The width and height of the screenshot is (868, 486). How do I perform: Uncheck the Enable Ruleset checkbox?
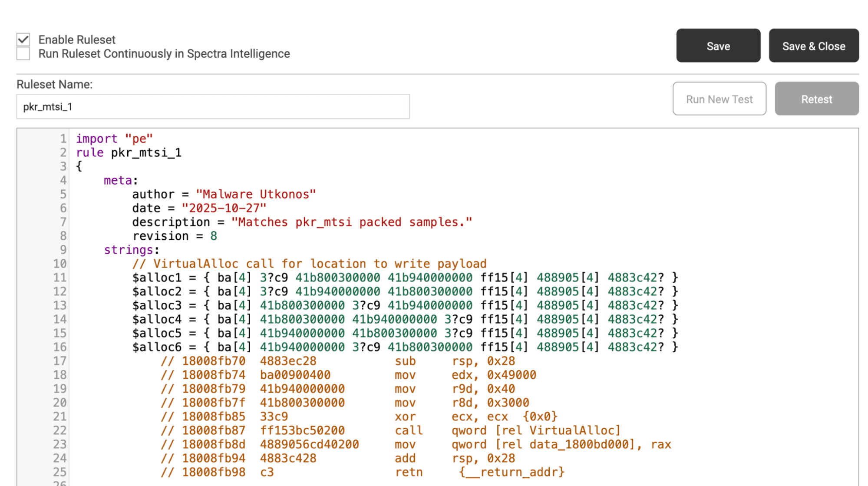click(x=23, y=39)
